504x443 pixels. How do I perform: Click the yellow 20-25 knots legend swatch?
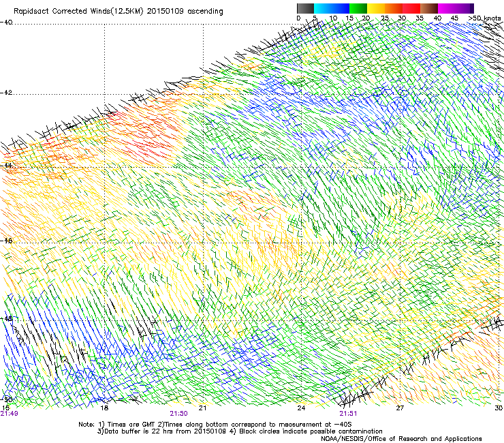(x=376, y=8)
